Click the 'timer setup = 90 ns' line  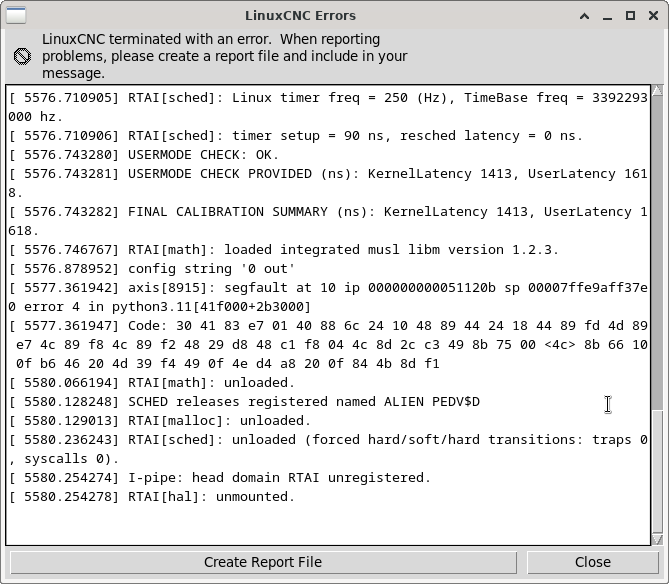click(x=295, y=136)
